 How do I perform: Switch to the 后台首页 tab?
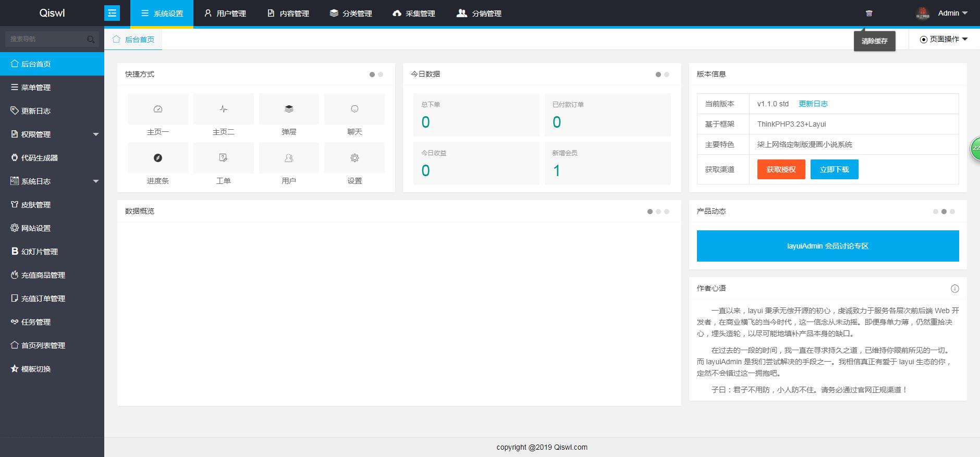click(x=134, y=40)
